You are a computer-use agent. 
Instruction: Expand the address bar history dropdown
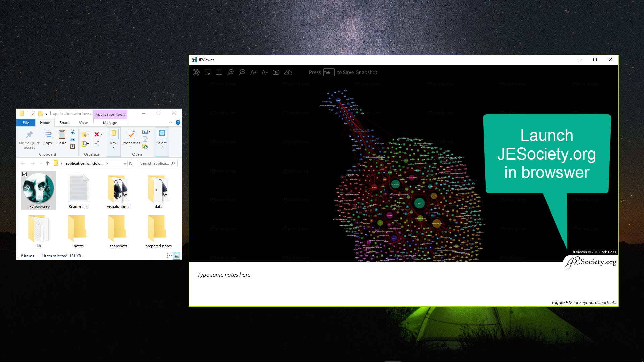pyautogui.click(x=125, y=163)
